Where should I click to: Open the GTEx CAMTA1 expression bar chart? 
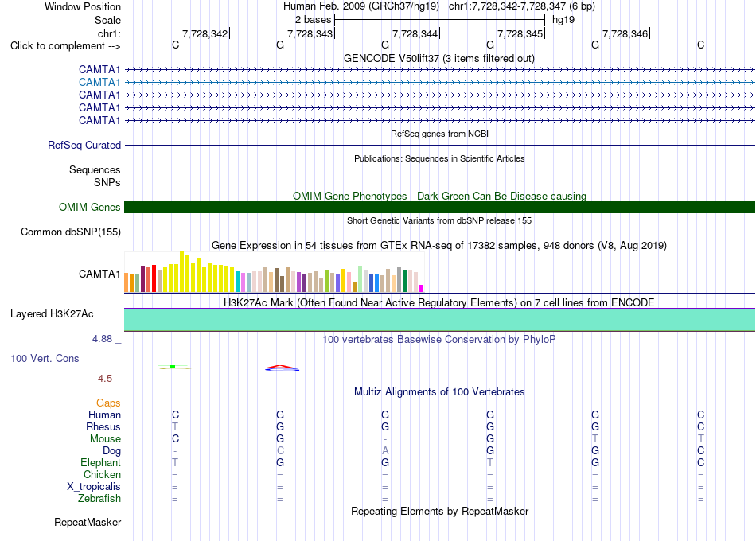point(274,272)
